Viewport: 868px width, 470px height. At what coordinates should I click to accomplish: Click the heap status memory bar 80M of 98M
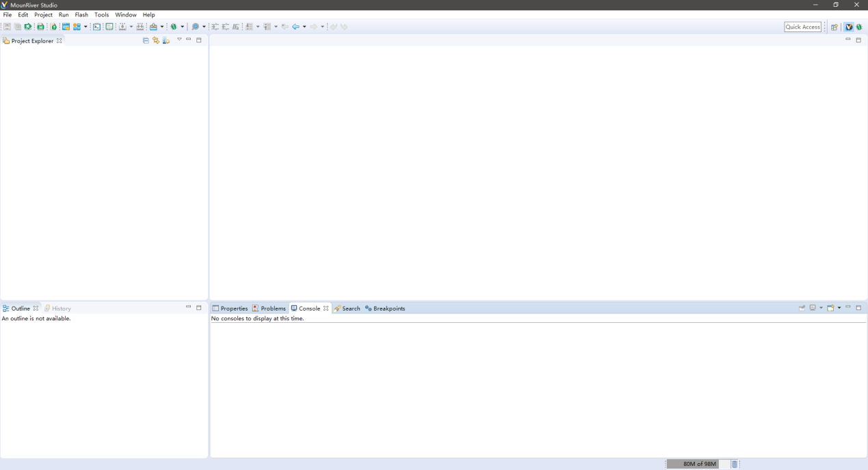(x=698, y=464)
